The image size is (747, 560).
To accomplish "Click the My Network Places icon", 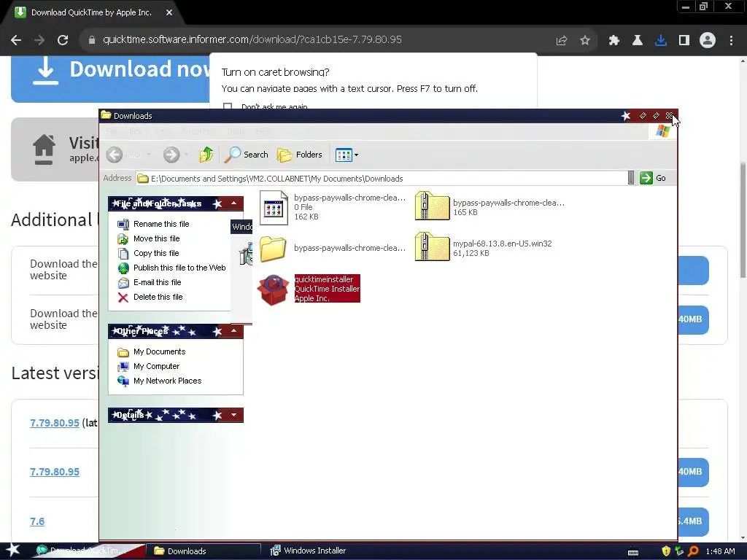I will [123, 381].
